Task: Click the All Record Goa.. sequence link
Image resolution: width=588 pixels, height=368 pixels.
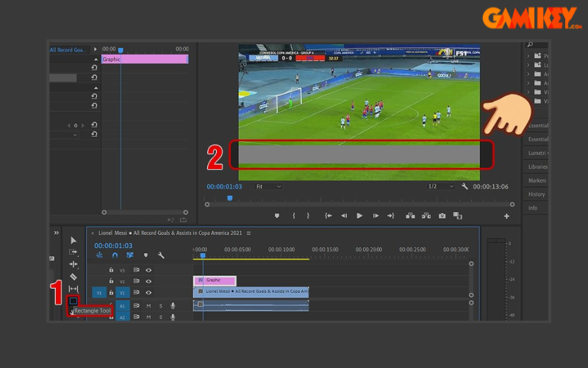Action: 68,49
